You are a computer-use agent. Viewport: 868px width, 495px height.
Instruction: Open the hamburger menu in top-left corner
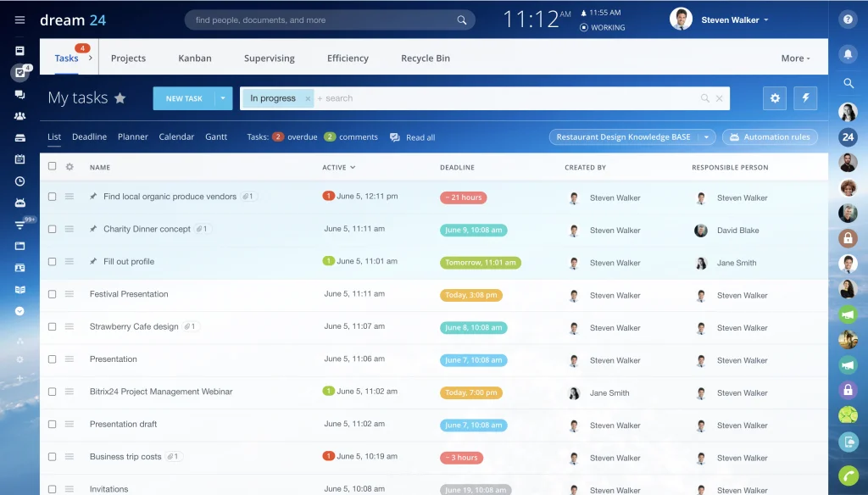(19, 20)
